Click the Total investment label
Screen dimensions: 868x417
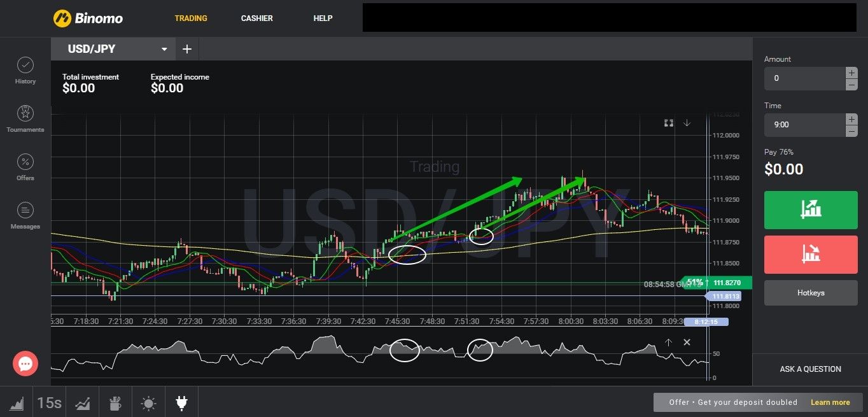(x=90, y=77)
